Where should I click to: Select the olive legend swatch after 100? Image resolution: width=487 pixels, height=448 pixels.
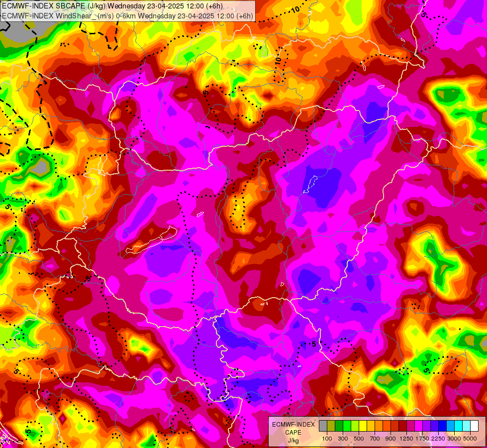pos(331,426)
